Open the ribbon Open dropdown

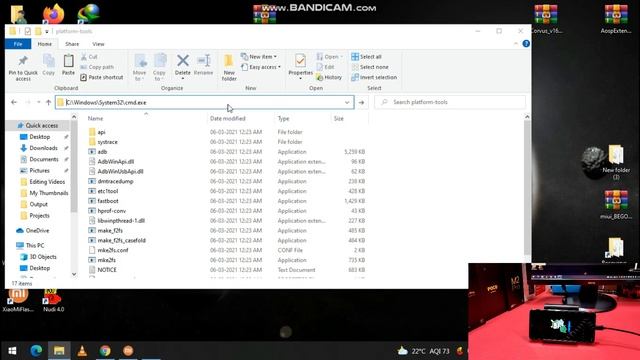point(329,57)
